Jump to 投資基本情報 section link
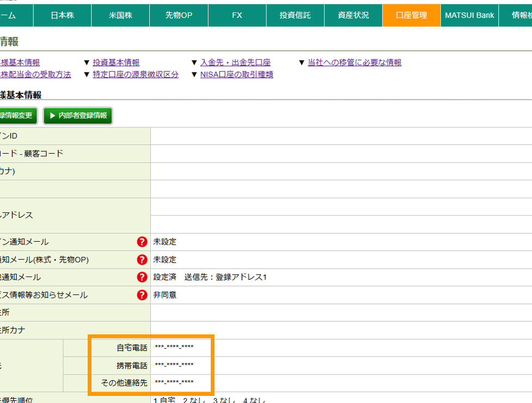The height and width of the screenshot is (403, 532). point(116,63)
